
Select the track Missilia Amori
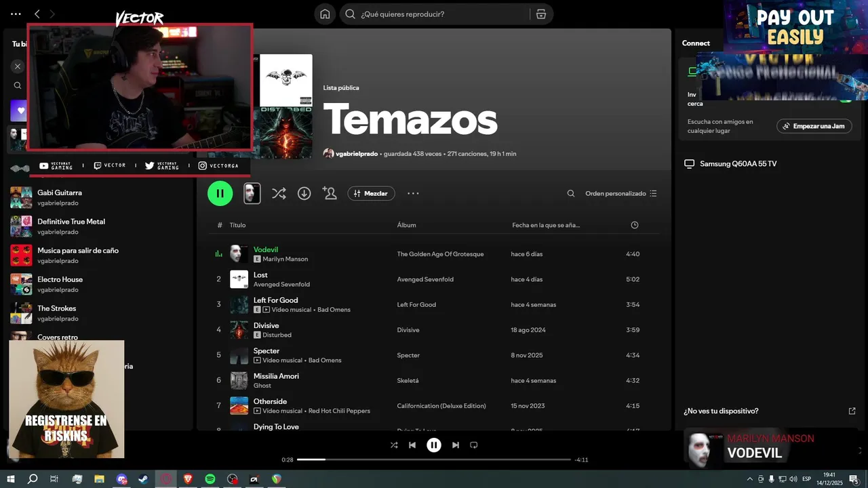[x=276, y=376]
